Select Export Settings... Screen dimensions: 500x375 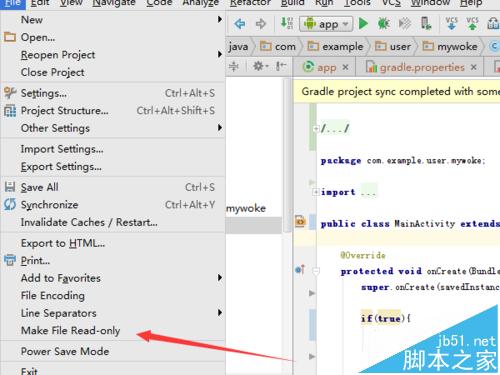[112, 167]
